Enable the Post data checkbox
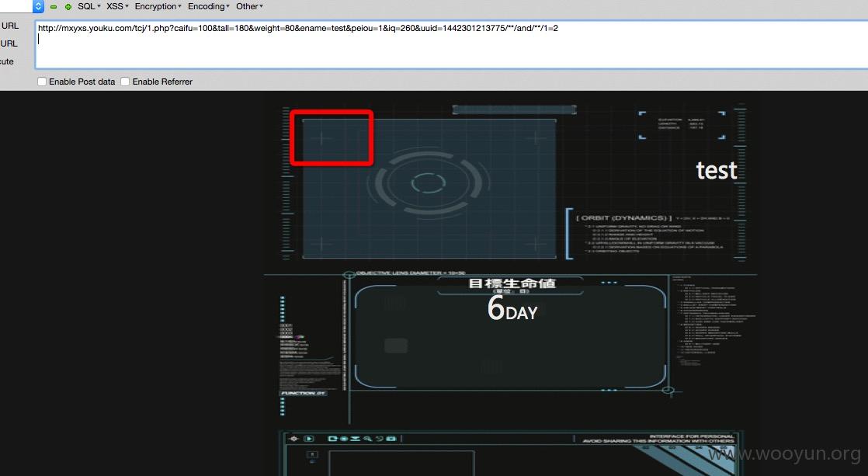Viewport: 868px width, 476px height. click(x=41, y=82)
